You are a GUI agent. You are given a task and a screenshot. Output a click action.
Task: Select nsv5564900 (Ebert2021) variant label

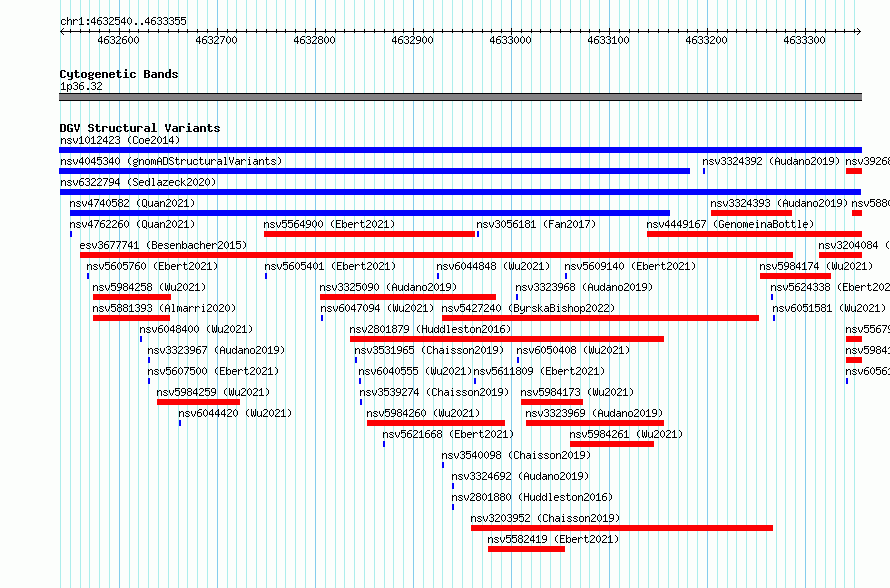coord(329,224)
